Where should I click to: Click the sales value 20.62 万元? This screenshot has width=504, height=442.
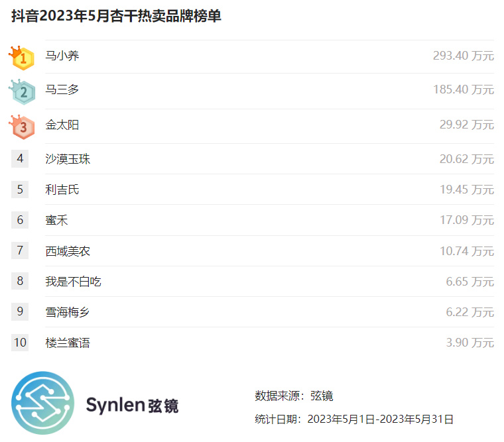click(467, 159)
